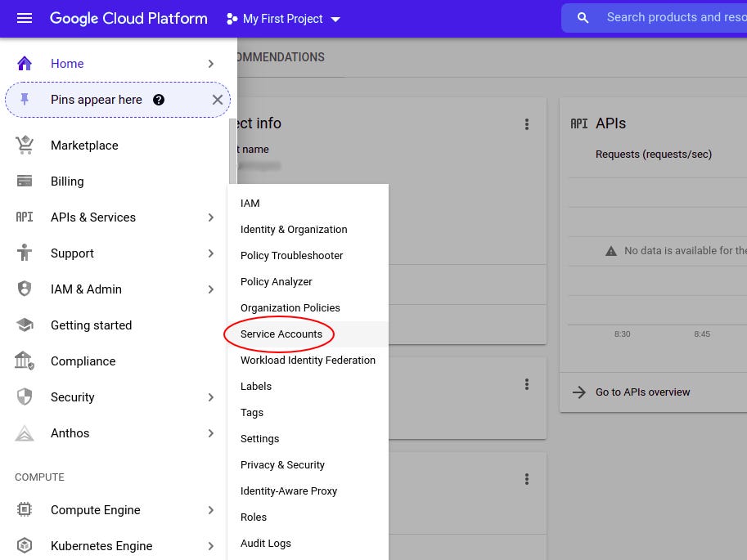The image size is (747, 560).
Task: Click the Support person icon
Action: [25, 253]
